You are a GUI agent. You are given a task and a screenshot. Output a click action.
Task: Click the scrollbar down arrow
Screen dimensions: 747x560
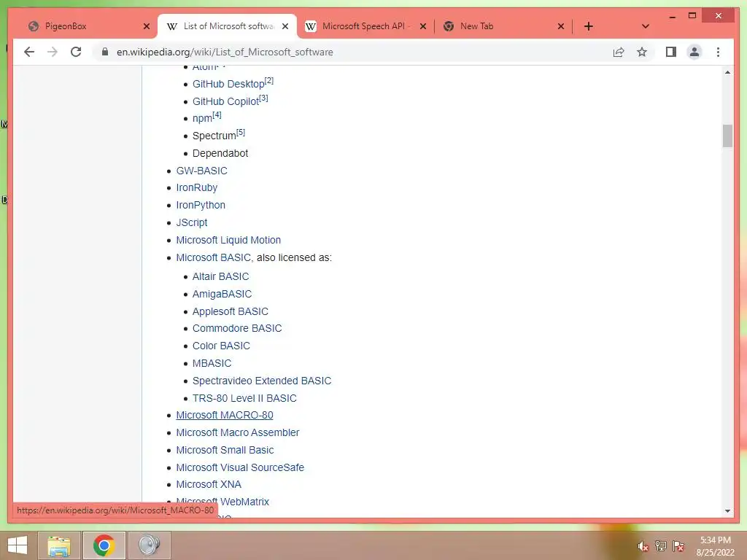(x=727, y=511)
